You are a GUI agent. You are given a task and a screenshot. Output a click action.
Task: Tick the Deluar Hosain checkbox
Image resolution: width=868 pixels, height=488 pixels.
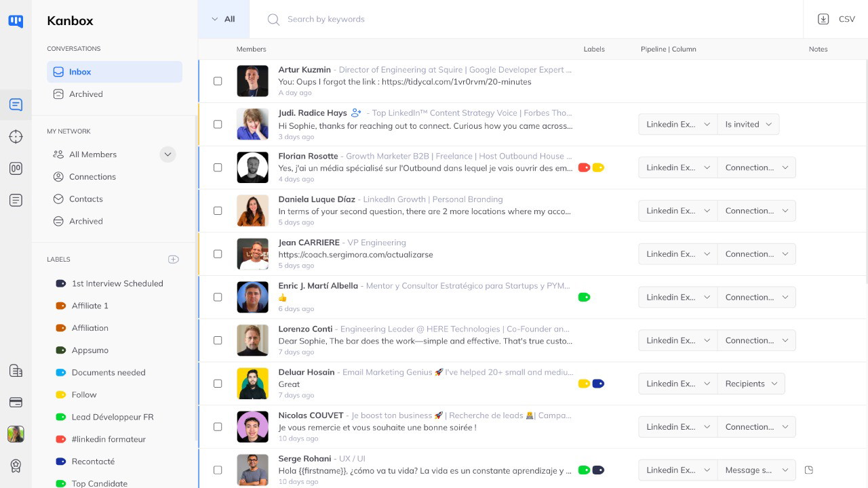218,384
